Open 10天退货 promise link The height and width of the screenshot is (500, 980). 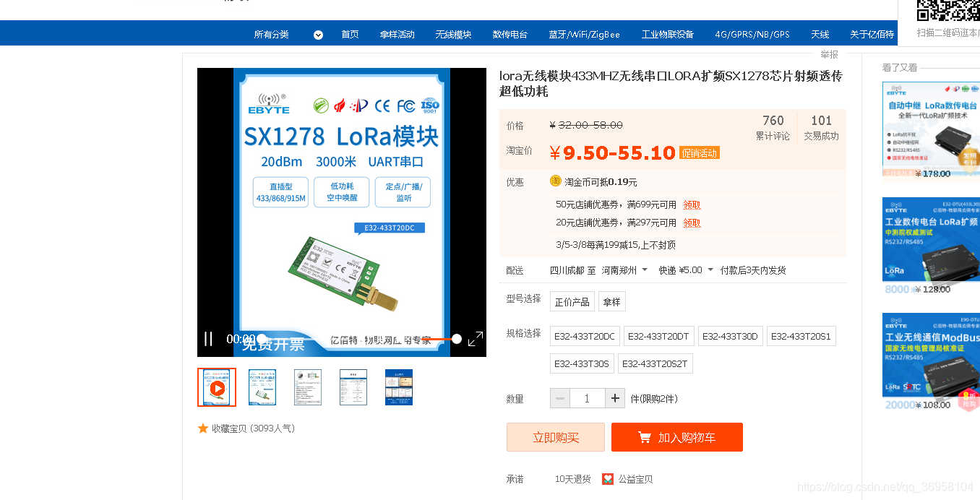573,479
